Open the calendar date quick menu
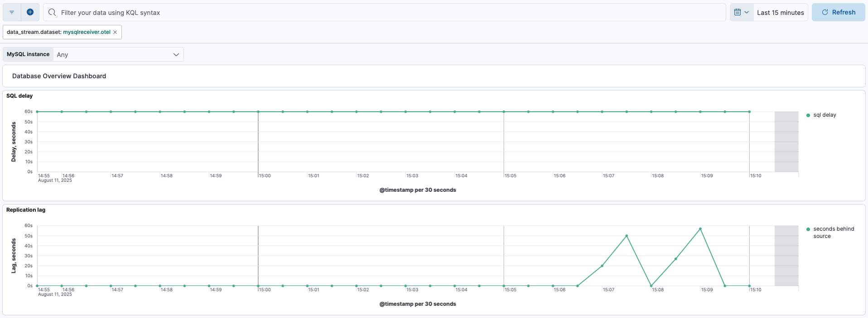The image size is (868, 318). click(x=738, y=12)
